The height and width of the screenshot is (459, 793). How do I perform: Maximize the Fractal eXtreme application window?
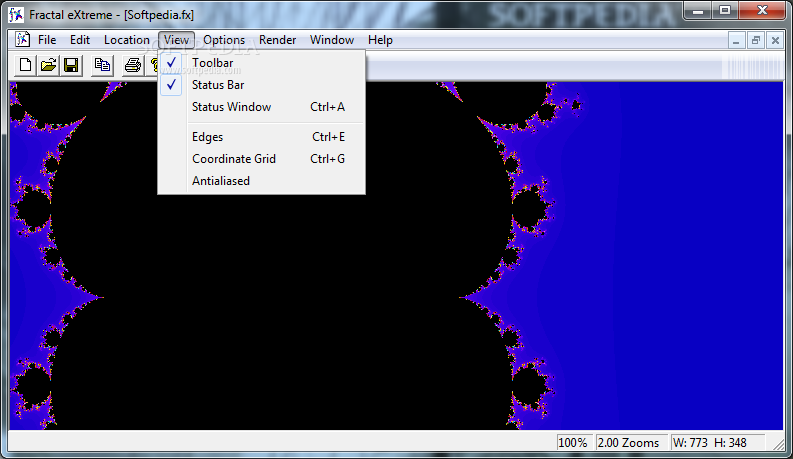click(x=725, y=11)
